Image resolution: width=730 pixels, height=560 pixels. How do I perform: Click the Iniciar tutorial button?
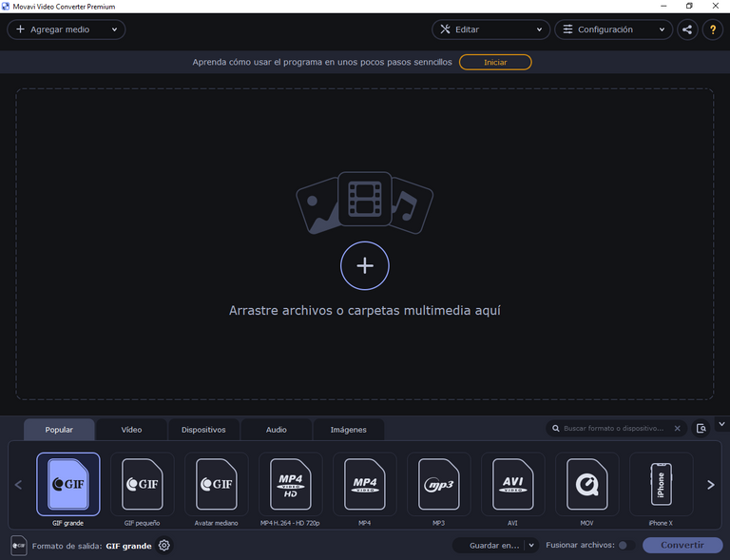[x=495, y=63]
